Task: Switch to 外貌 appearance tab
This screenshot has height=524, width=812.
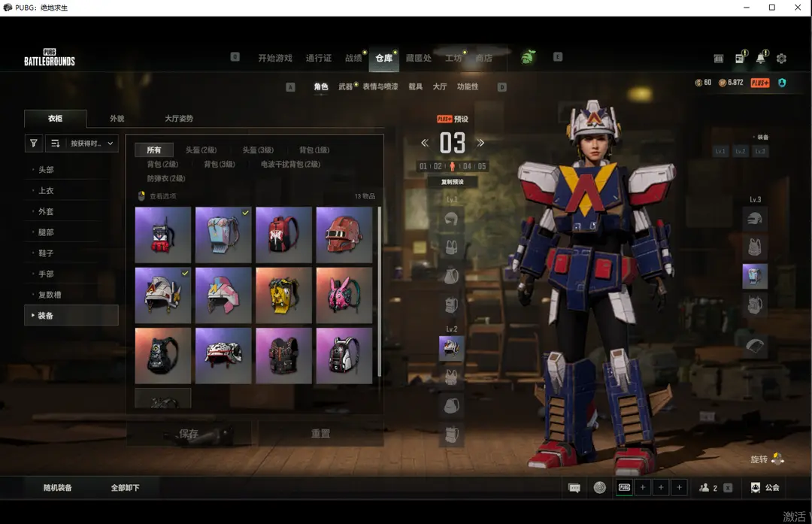Action: pos(117,119)
